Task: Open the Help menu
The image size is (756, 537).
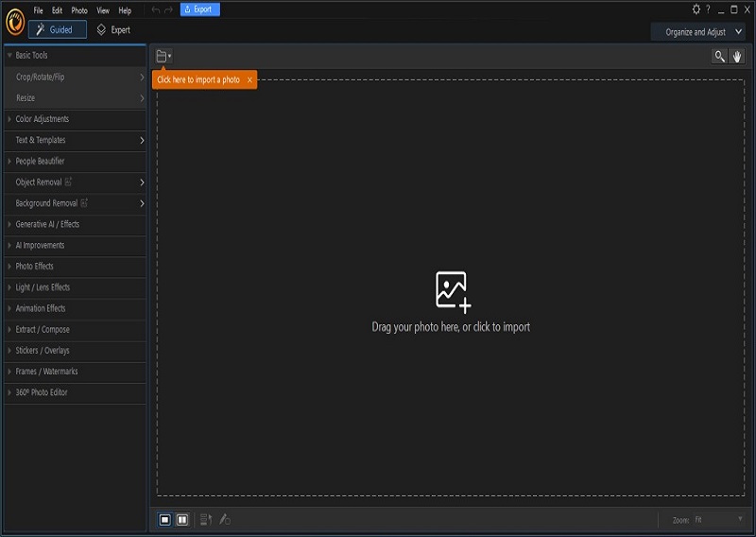Action: tap(125, 10)
